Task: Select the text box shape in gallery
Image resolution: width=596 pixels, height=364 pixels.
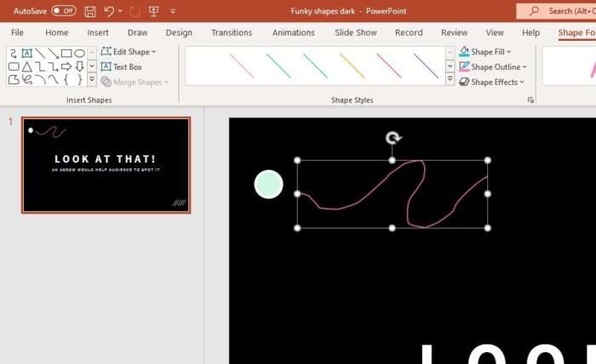Action: pyautogui.click(x=26, y=53)
